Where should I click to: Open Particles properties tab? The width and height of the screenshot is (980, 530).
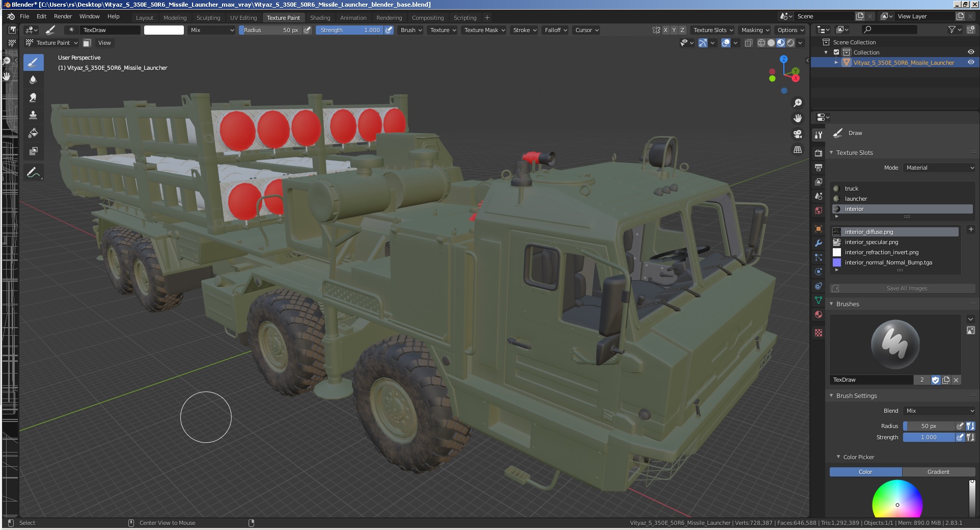click(818, 257)
